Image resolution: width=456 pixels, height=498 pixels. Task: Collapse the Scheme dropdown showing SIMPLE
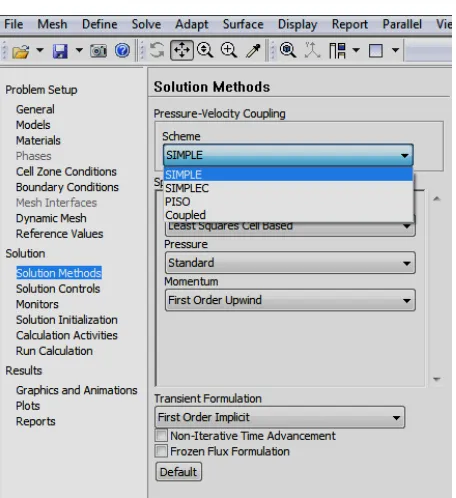pos(288,155)
